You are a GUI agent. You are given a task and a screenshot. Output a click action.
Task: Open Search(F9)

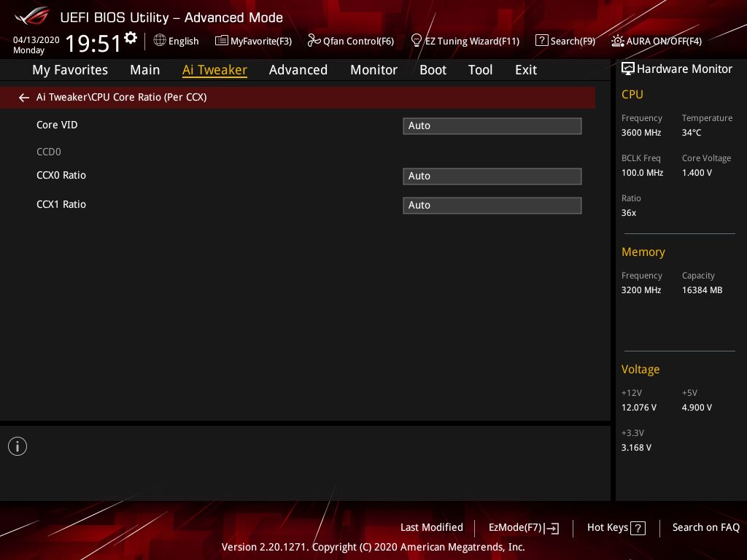coord(573,41)
